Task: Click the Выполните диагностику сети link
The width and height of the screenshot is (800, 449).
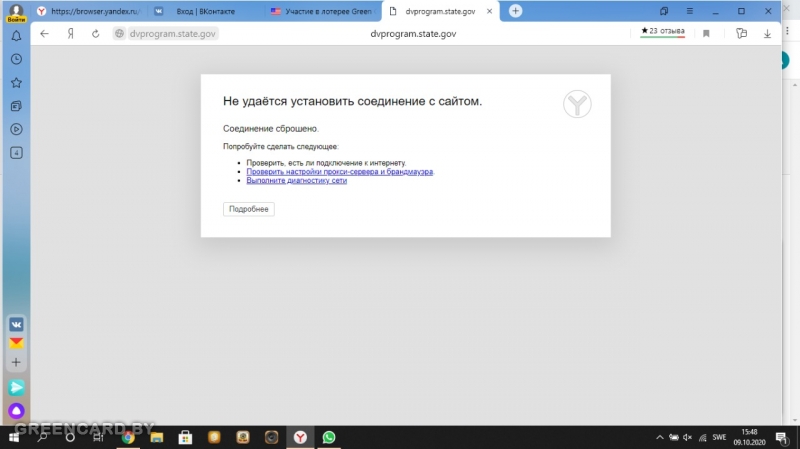Action: pos(296,180)
